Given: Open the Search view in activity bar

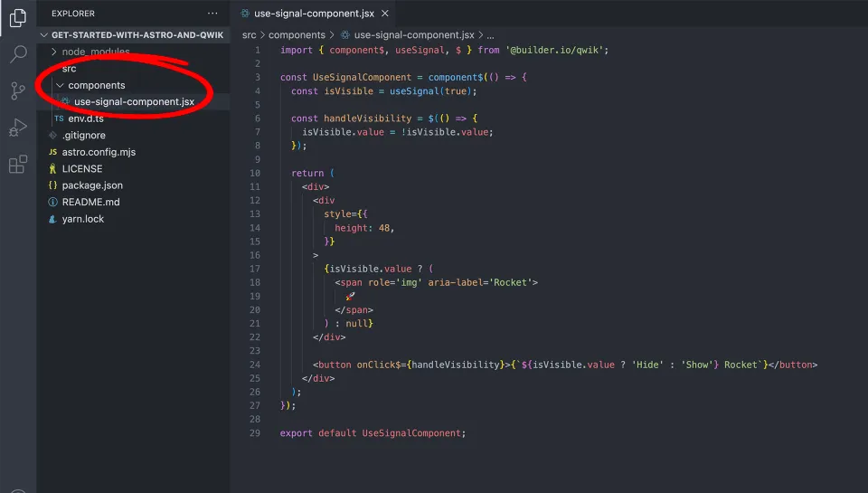Looking at the screenshot, I should pos(18,53).
